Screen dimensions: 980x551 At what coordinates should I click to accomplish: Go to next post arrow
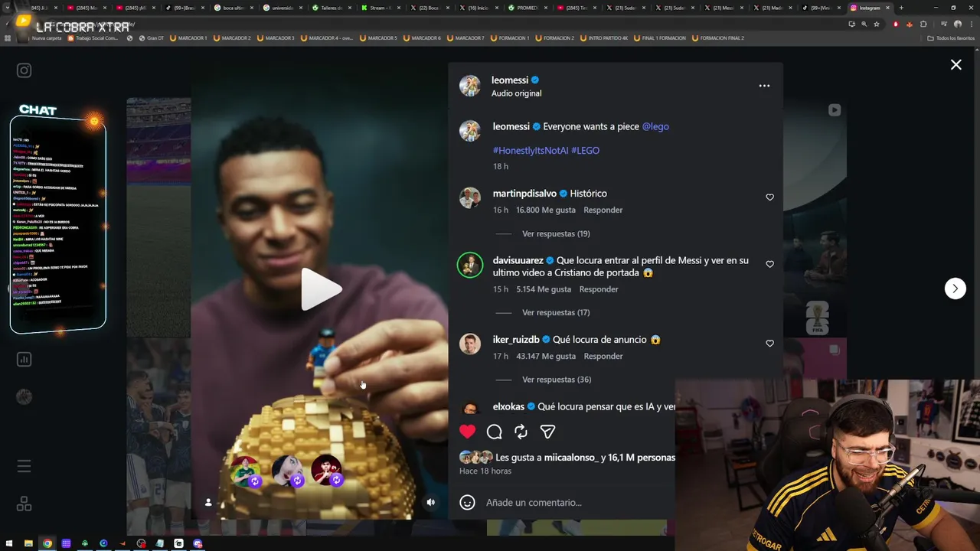(955, 289)
